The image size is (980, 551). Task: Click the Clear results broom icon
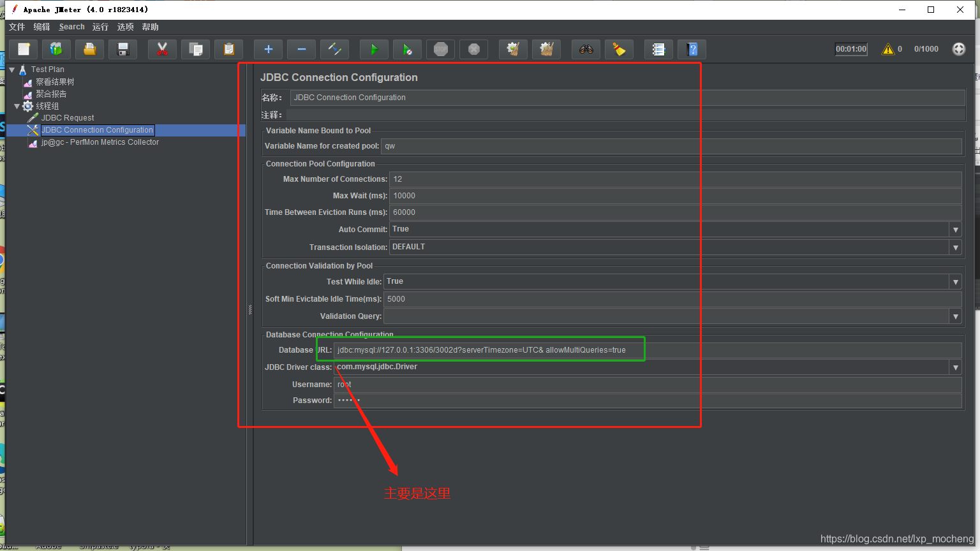514,49
